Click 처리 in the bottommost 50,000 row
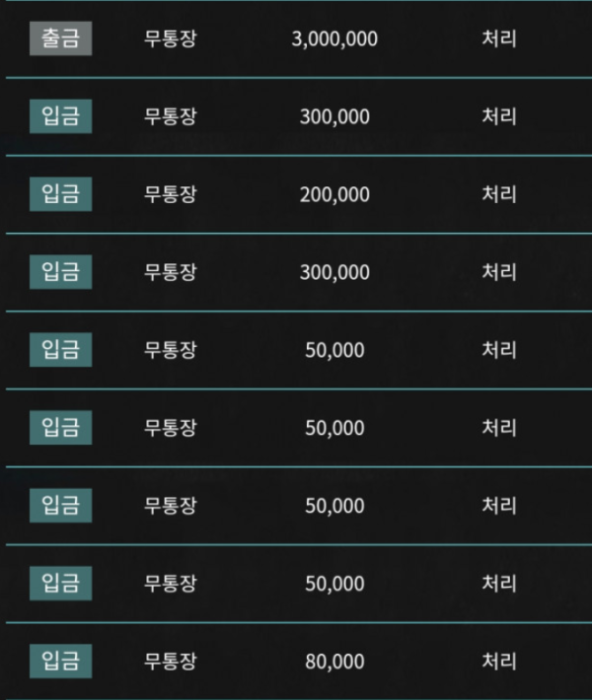 [x=498, y=583]
